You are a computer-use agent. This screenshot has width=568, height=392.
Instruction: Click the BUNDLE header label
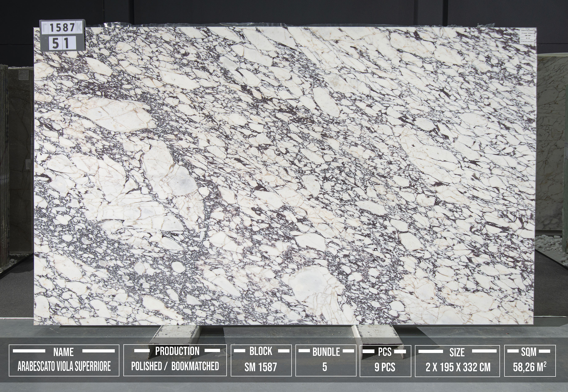pos(326,352)
